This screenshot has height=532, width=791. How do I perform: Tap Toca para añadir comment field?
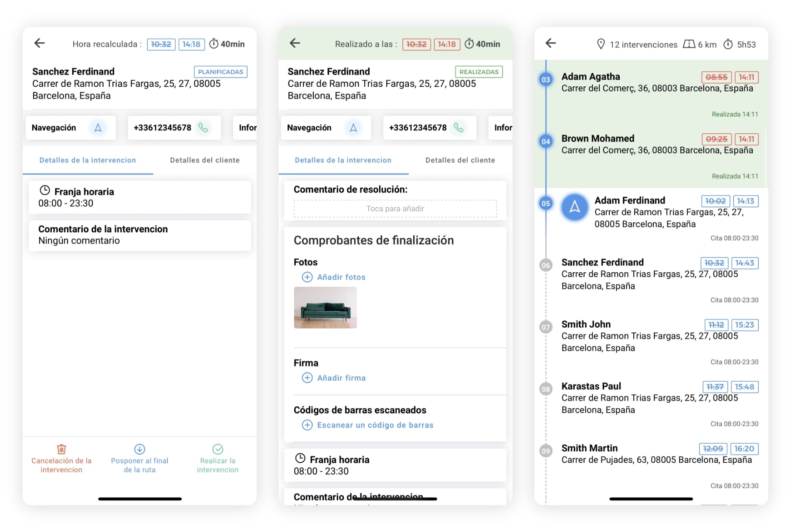(x=395, y=208)
